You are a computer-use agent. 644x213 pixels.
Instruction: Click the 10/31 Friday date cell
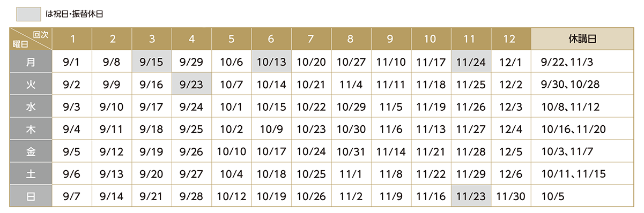351,151
